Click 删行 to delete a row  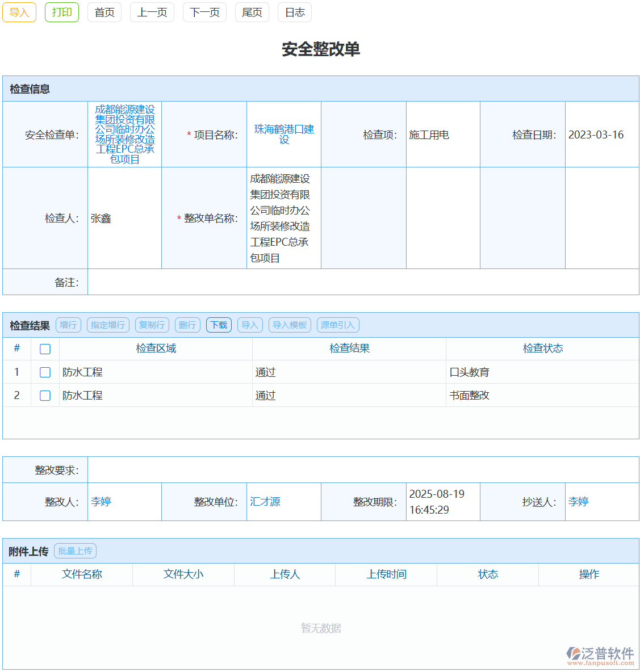[187, 325]
